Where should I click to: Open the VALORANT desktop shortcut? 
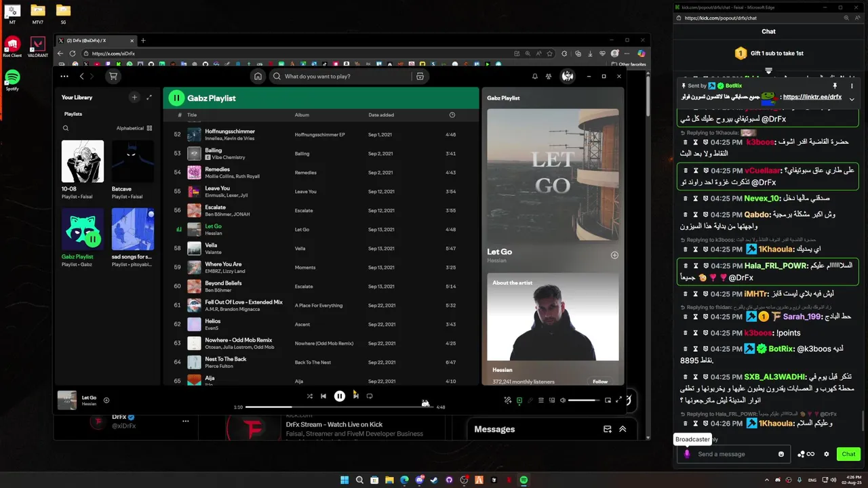(38, 47)
